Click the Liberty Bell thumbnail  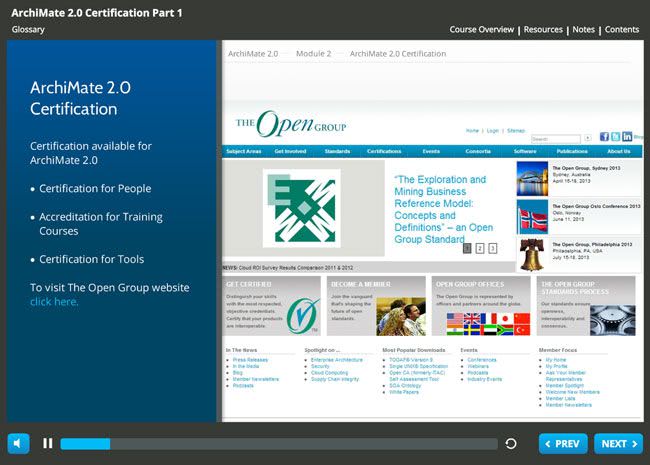click(x=532, y=255)
